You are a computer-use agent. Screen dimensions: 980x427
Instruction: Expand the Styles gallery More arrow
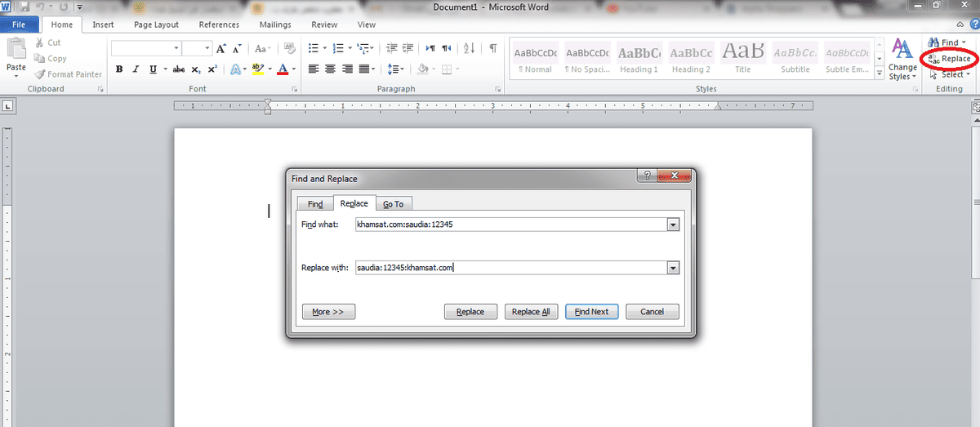(x=880, y=73)
